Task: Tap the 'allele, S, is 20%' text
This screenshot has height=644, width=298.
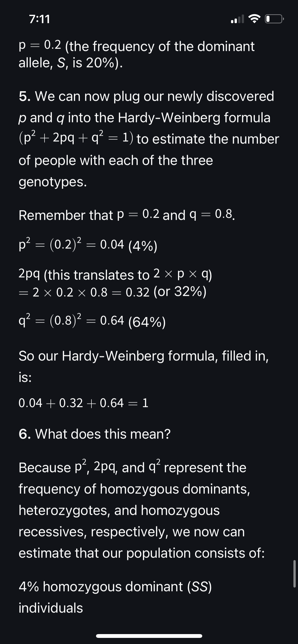Action: (71, 63)
